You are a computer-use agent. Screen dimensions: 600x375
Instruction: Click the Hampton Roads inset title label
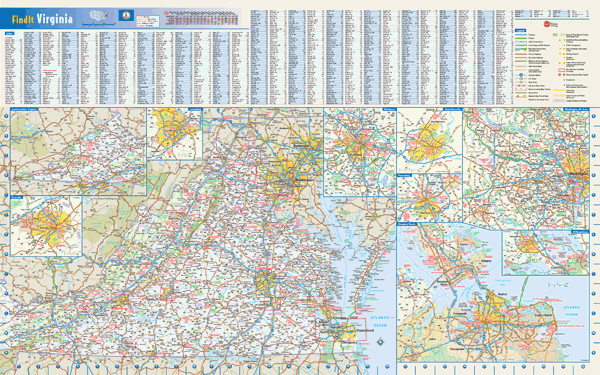407,224
